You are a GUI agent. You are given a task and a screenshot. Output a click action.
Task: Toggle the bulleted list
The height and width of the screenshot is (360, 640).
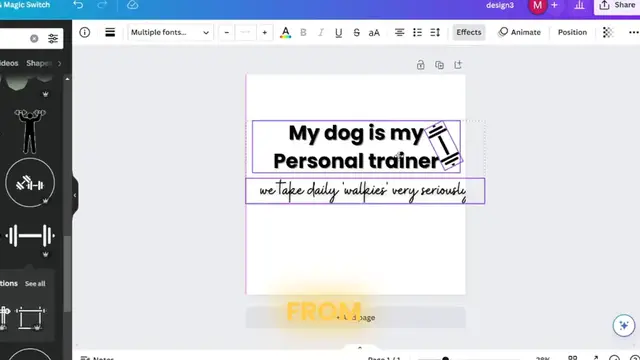[x=417, y=32]
